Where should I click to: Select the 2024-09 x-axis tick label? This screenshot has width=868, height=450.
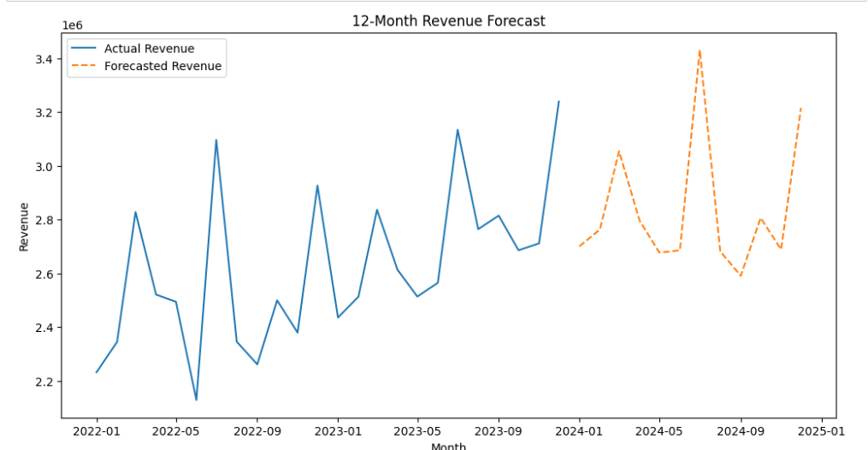point(741,432)
